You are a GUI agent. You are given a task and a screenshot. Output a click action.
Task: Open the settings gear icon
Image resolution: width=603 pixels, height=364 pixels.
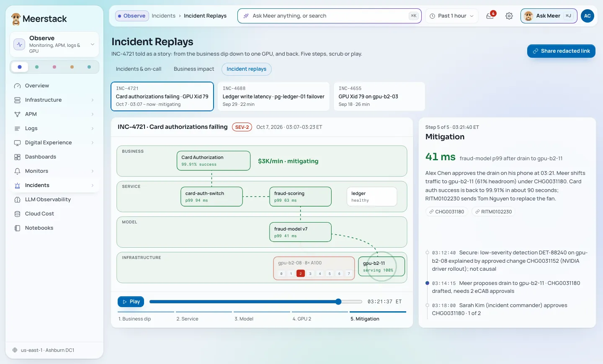(509, 16)
